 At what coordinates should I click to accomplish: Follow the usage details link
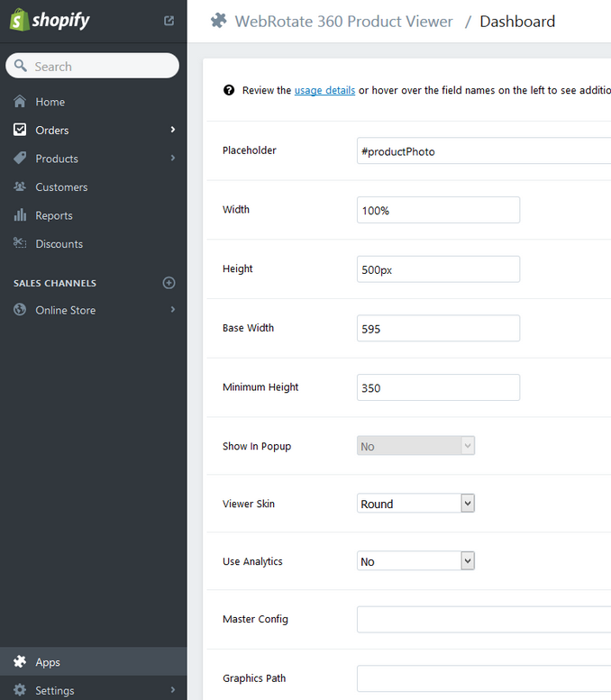(x=324, y=90)
